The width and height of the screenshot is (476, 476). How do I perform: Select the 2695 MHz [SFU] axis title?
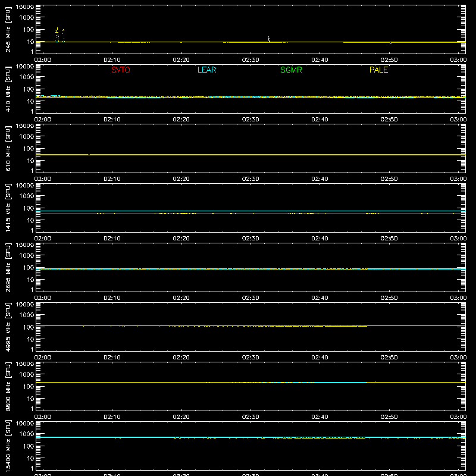tap(8, 267)
